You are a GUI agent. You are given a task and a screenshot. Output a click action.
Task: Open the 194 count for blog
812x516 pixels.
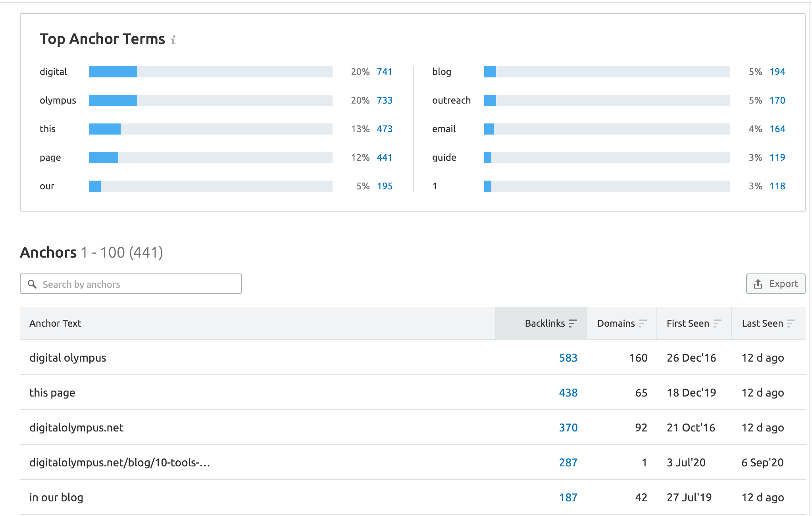pos(777,72)
